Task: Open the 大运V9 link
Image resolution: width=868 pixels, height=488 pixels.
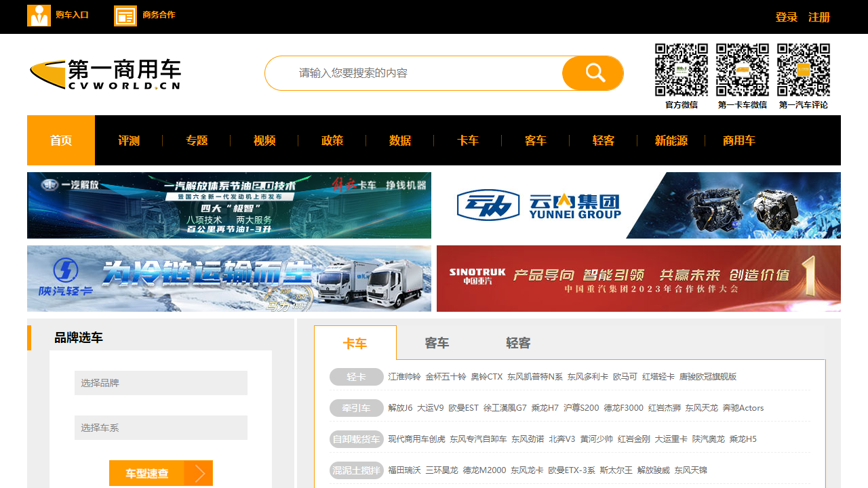Action: [431, 408]
